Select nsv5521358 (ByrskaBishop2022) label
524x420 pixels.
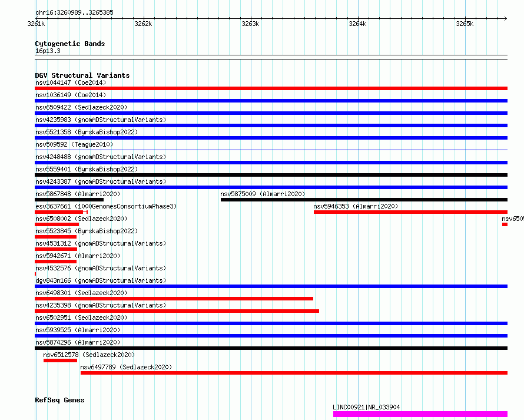(x=87, y=132)
